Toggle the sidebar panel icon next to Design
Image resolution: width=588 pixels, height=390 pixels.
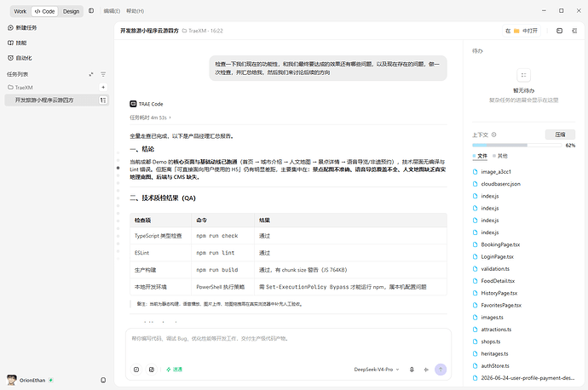coord(91,11)
